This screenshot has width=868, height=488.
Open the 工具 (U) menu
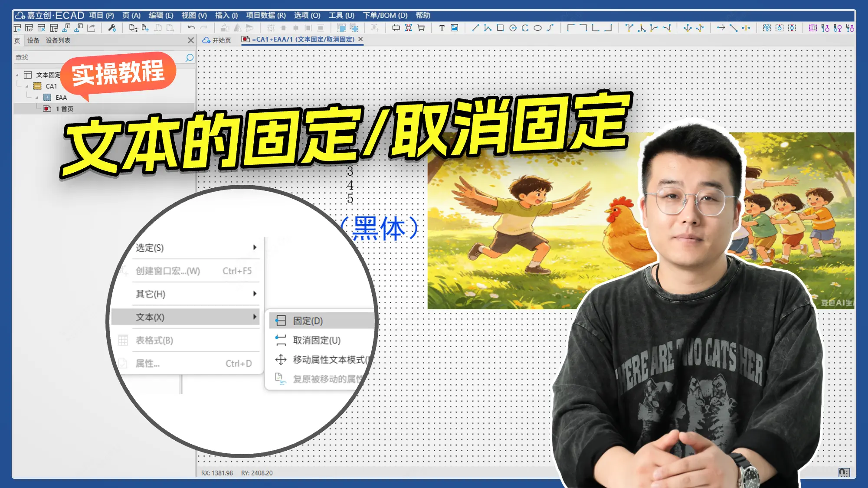point(341,15)
